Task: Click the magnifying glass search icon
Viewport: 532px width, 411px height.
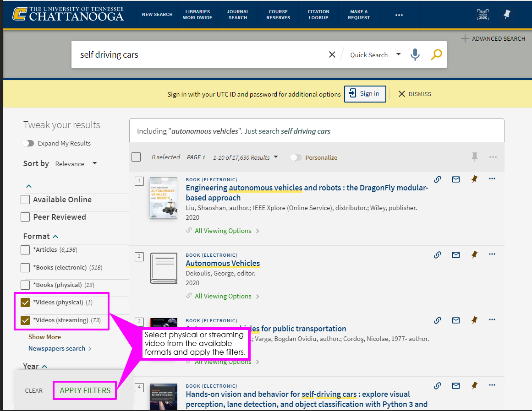Action: 436,55
